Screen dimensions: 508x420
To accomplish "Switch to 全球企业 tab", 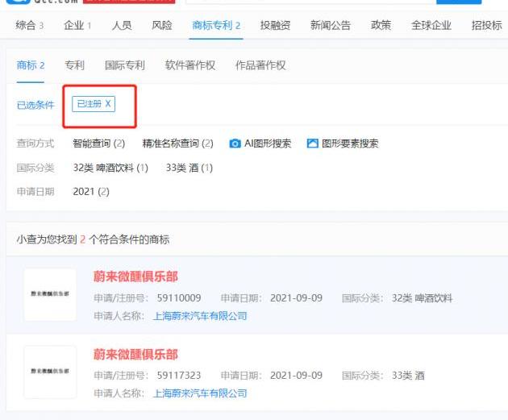I will [x=431, y=25].
